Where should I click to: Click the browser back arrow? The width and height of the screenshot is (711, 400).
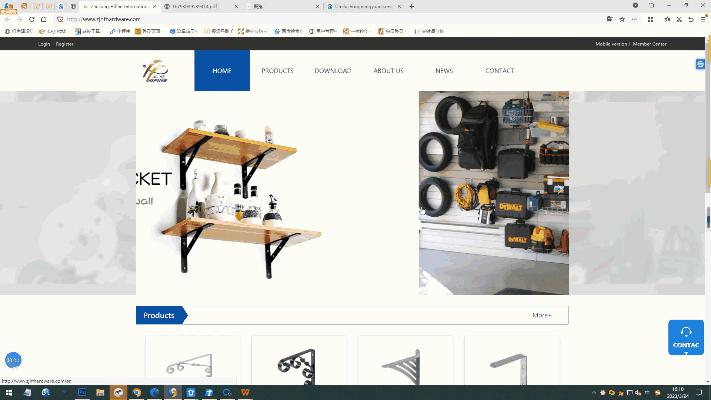8,19
